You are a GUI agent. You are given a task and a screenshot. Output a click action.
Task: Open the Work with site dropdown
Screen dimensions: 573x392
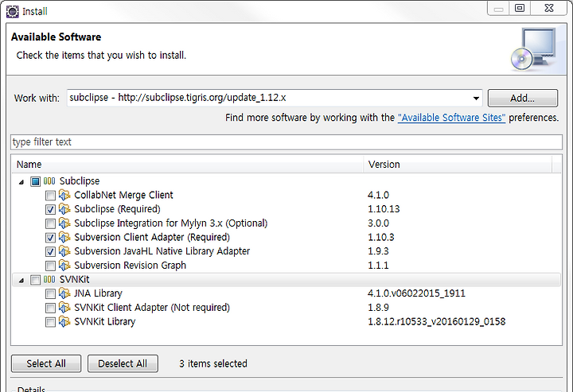pos(476,98)
